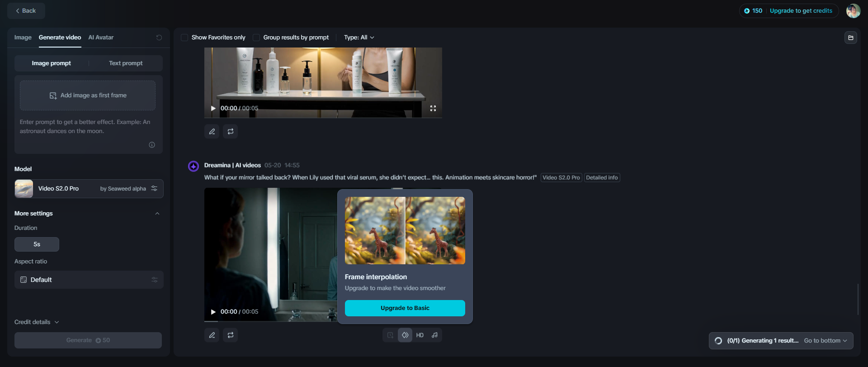Expand skincare products video to fullscreen
868x367 pixels.
point(433,108)
